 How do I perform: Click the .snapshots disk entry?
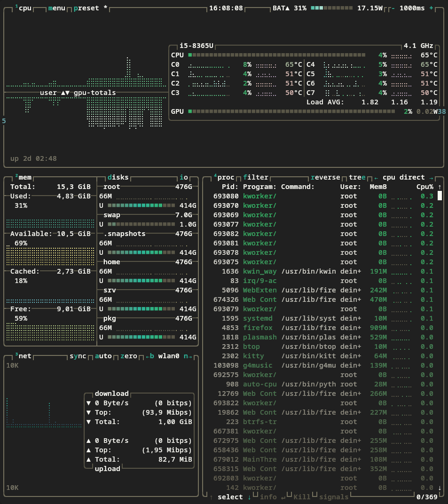click(125, 234)
